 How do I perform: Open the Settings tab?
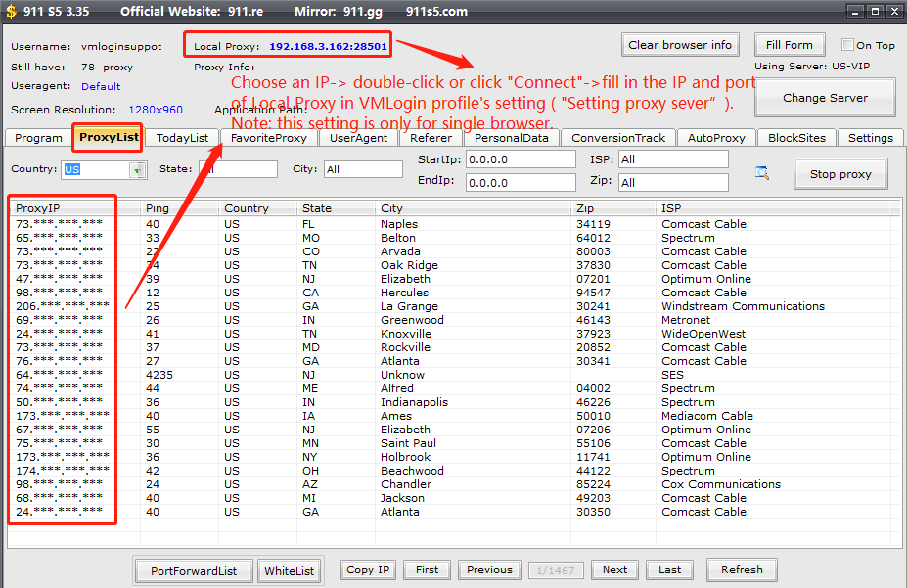[870, 138]
